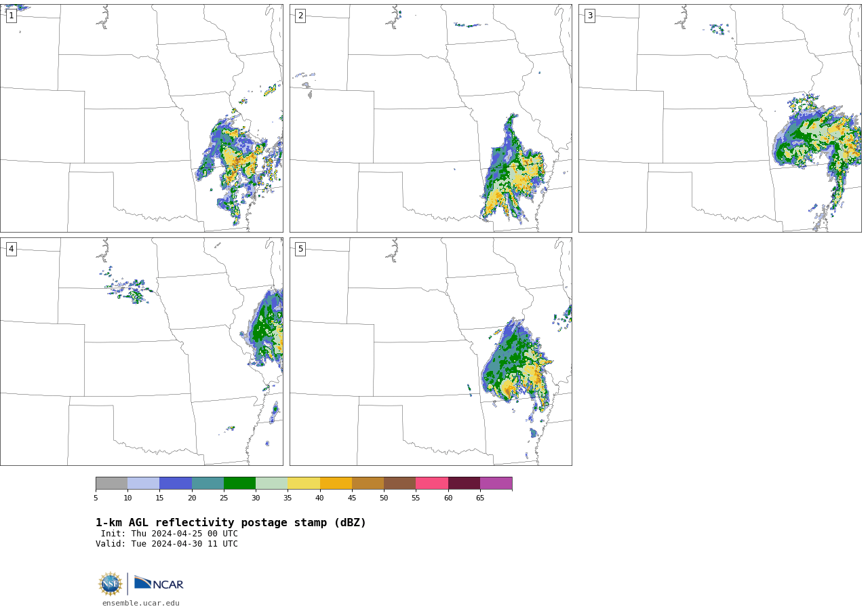Click the orange 40-45 dBZ swatch

336,484
